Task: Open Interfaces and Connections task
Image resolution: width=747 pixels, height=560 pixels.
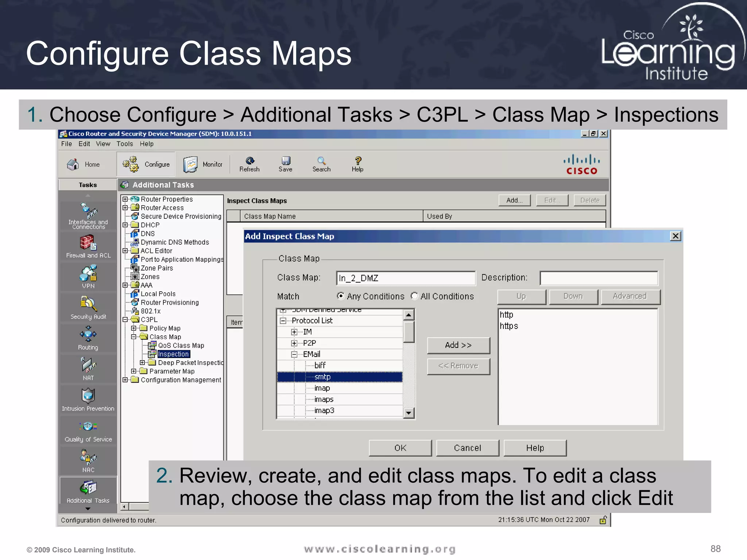Action: pos(88,216)
